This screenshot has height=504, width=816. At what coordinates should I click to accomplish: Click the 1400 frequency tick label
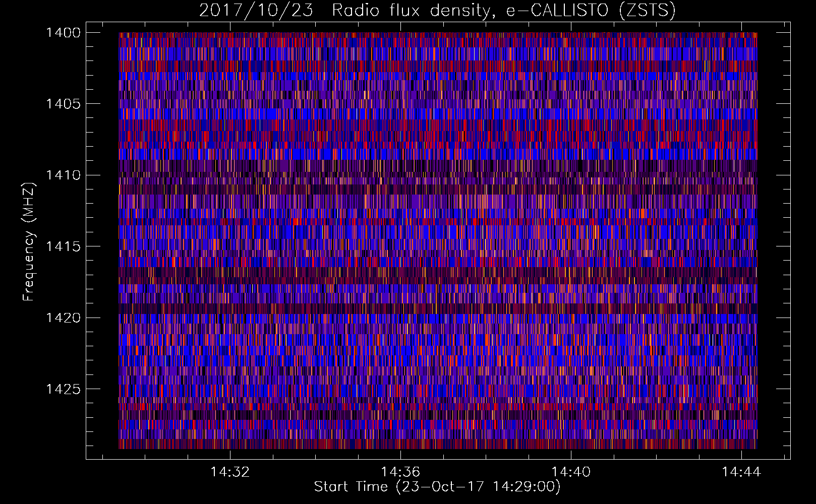click(x=63, y=33)
